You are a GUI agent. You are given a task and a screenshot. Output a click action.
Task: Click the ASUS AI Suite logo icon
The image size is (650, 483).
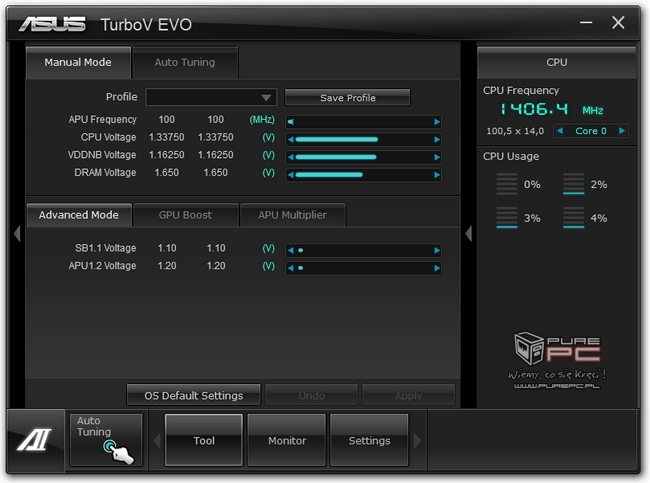(35, 440)
